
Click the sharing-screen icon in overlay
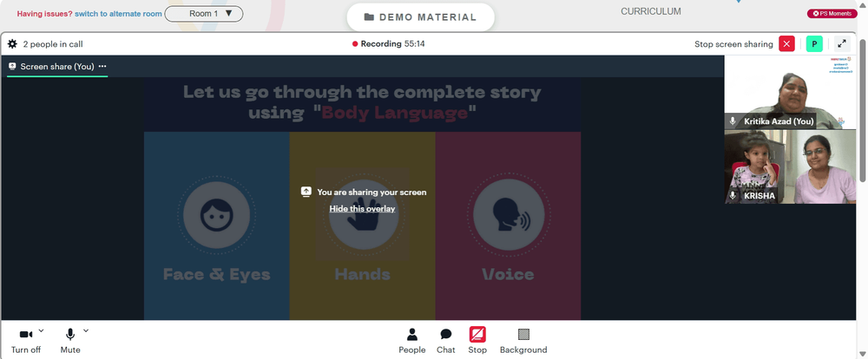tap(306, 192)
